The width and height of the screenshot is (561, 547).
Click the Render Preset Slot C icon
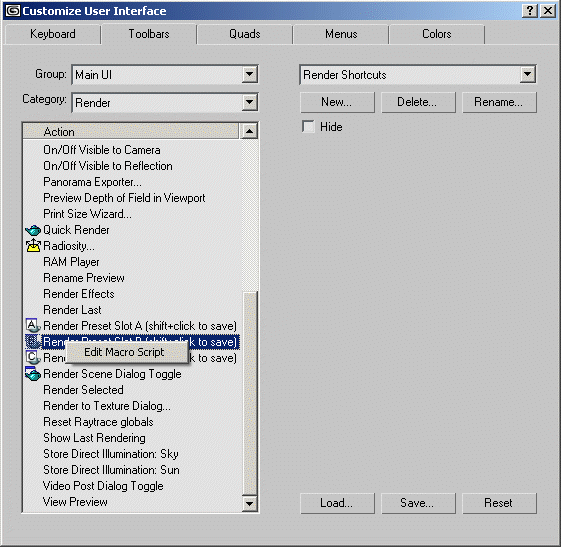[33, 357]
